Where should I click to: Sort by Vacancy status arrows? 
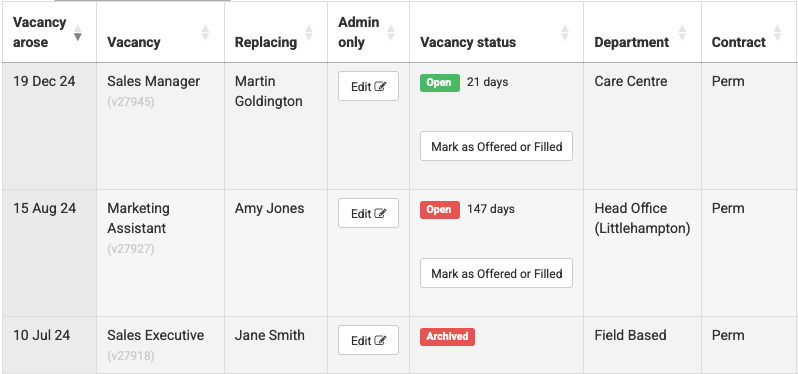[x=565, y=33]
